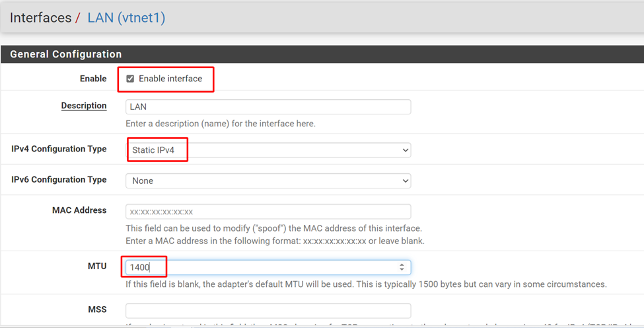This screenshot has width=644, height=328.
Task: Click the bold 'MSS' field label
Action: click(x=97, y=309)
